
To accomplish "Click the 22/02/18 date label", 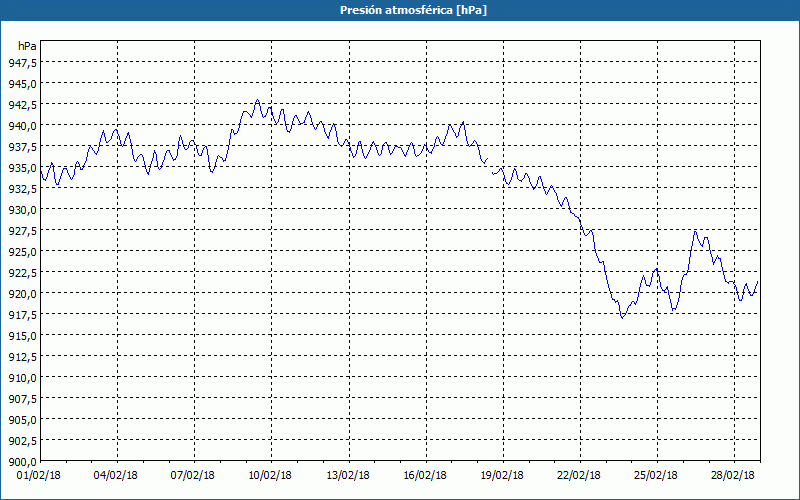I will click(579, 475).
